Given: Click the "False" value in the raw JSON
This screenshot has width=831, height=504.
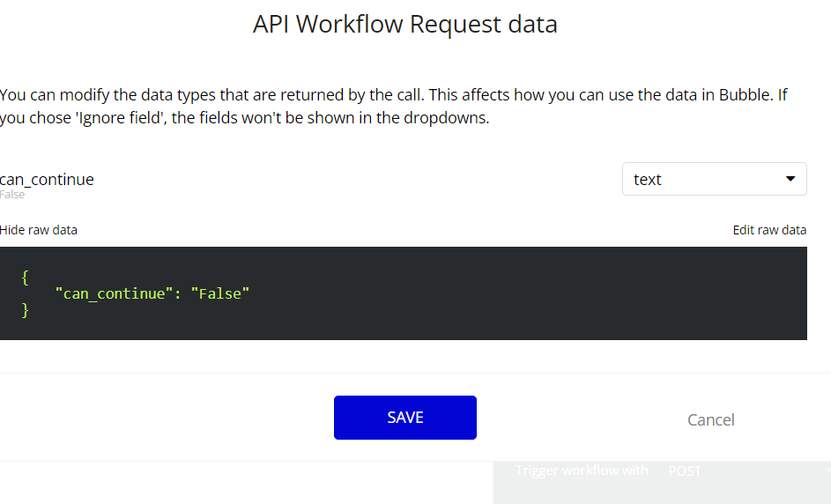Looking at the screenshot, I should 220,293.
